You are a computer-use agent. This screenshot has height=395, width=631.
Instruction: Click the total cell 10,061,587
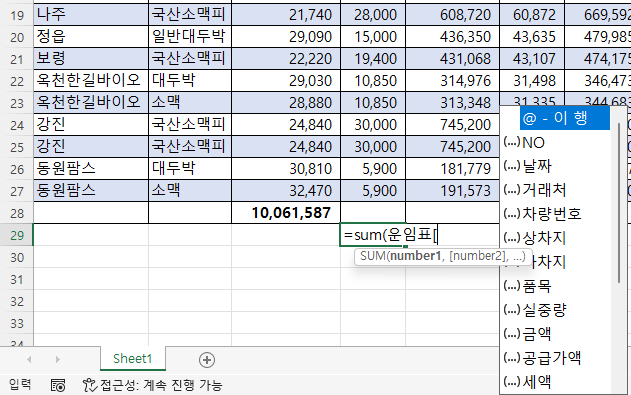click(286, 213)
